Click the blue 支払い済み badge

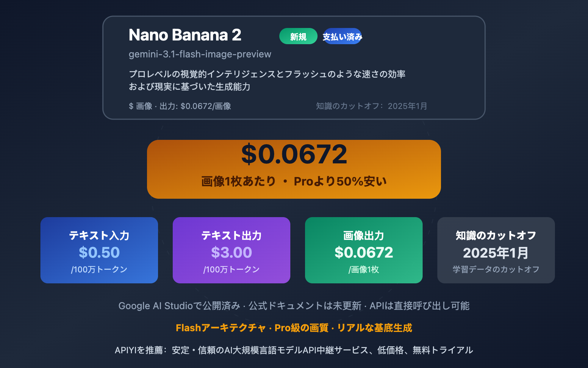click(x=342, y=36)
